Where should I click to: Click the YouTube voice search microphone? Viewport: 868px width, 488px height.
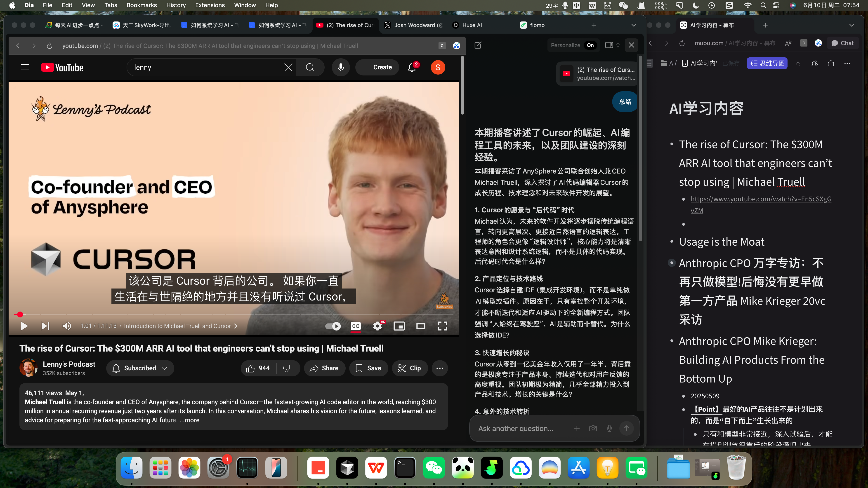[341, 67]
